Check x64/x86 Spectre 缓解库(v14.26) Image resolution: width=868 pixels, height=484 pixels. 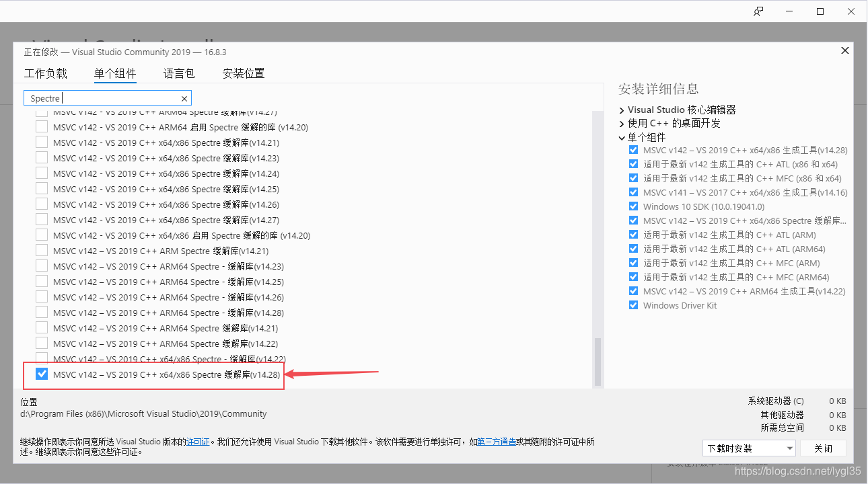point(42,204)
